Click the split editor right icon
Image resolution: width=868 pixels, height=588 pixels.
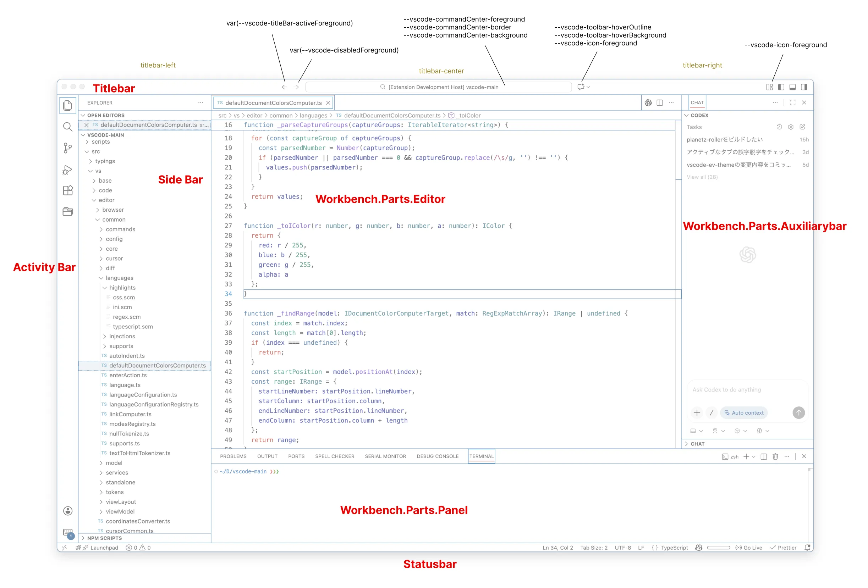[x=660, y=102]
